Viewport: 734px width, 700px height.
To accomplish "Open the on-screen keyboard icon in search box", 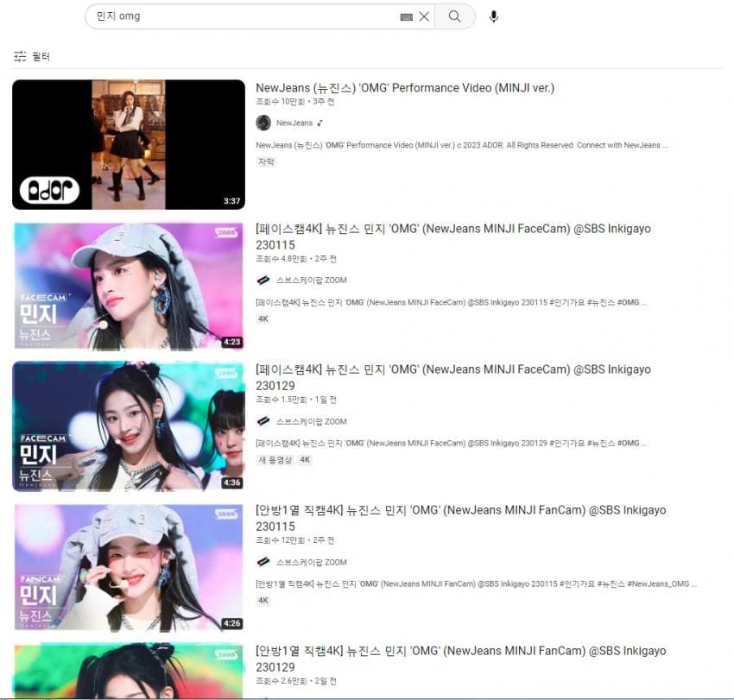I will point(407,17).
